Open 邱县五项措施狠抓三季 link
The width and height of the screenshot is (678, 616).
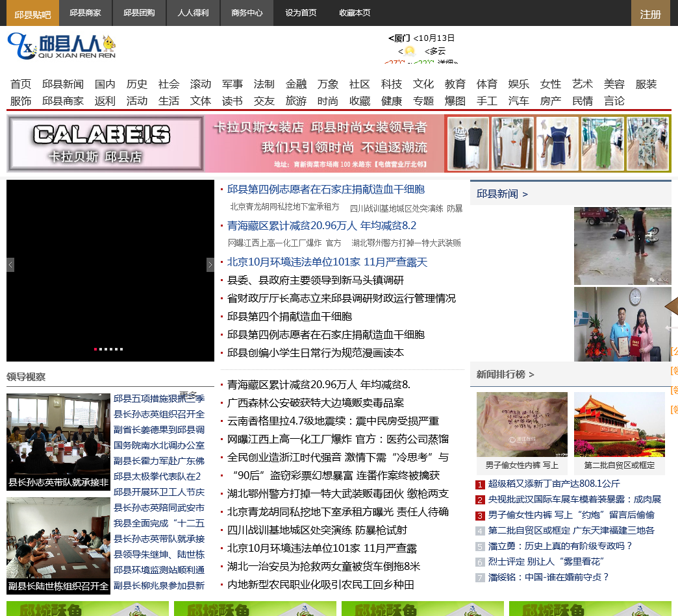(159, 399)
